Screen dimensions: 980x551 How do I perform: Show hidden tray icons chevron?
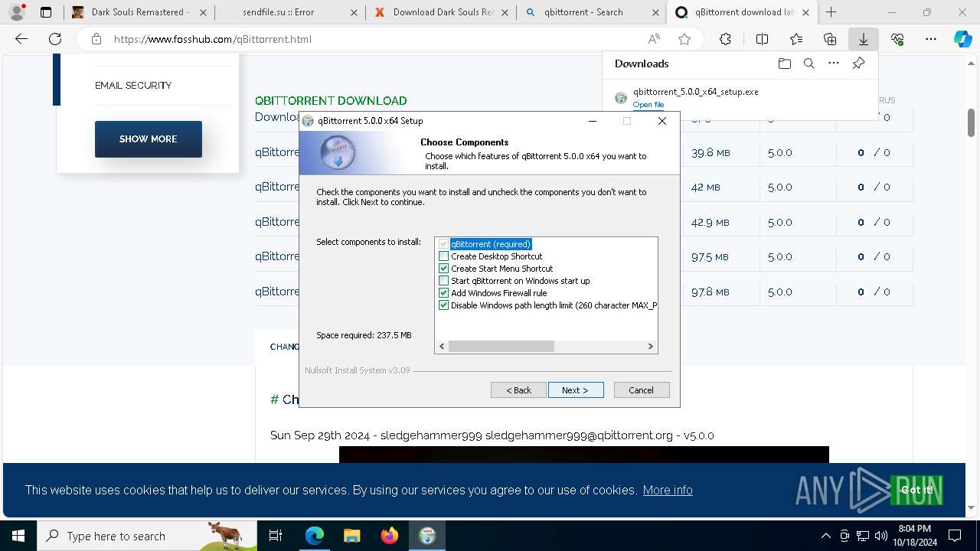pyautogui.click(x=825, y=536)
